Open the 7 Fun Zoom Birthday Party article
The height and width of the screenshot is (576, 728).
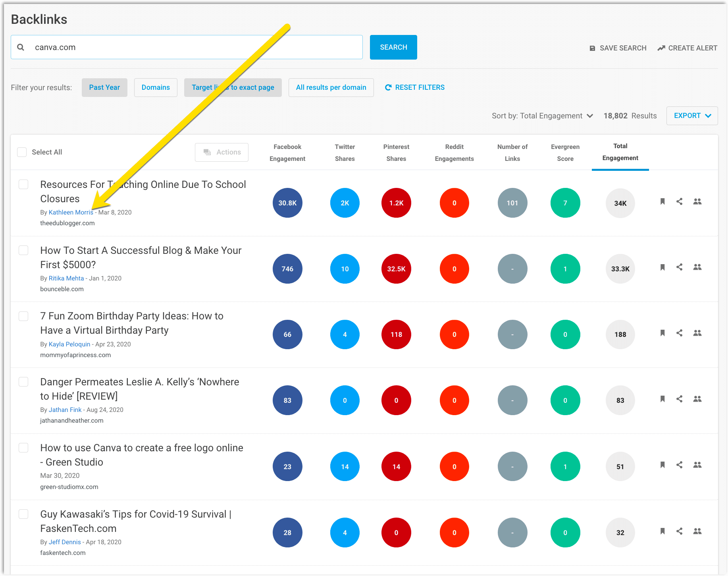tap(132, 323)
